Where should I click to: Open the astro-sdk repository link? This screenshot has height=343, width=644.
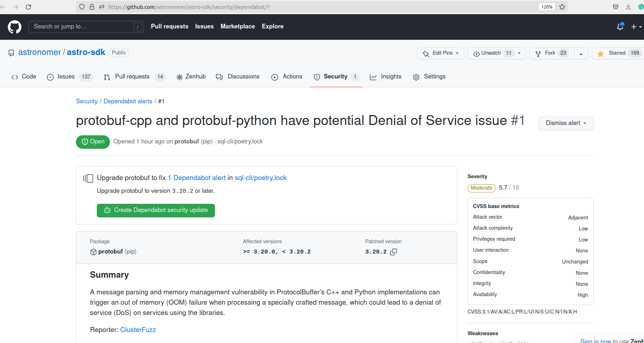point(86,52)
